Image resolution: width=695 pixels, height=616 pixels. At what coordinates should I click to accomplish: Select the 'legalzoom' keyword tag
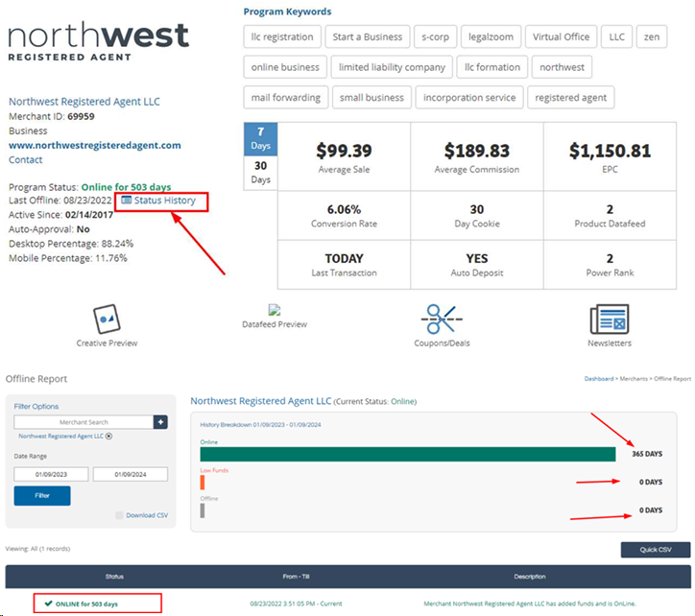tap(491, 36)
